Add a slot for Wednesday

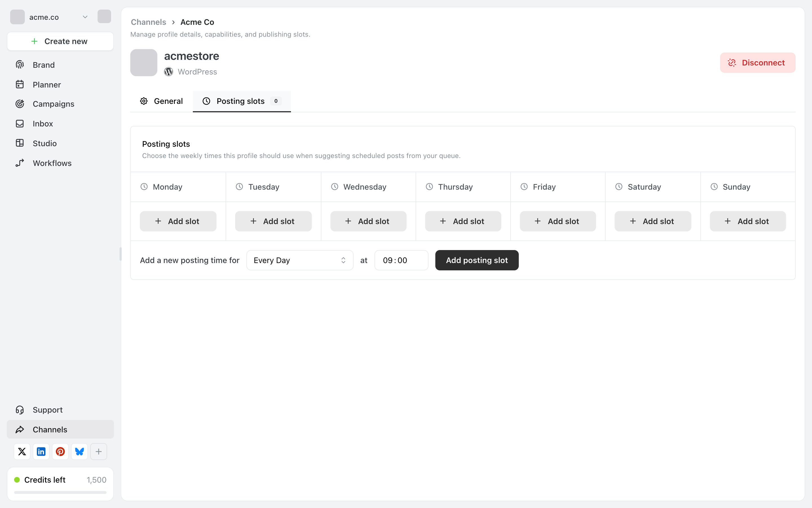(x=369, y=221)
